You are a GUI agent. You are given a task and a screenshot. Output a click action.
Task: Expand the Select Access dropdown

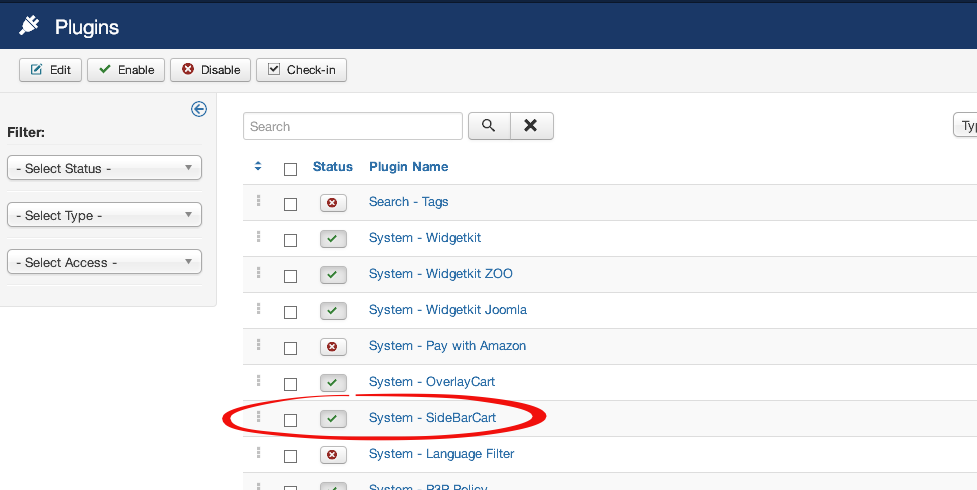104,262
